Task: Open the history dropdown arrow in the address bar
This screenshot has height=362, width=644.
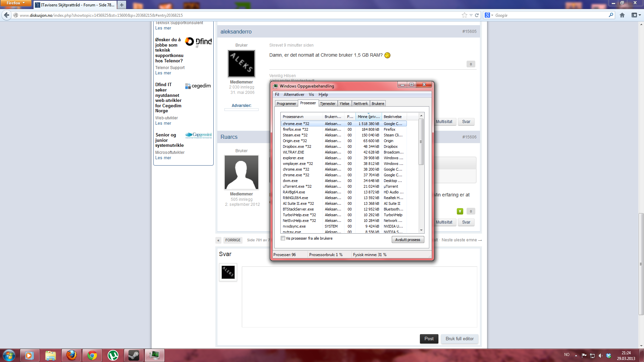Action: pos(471,15)
